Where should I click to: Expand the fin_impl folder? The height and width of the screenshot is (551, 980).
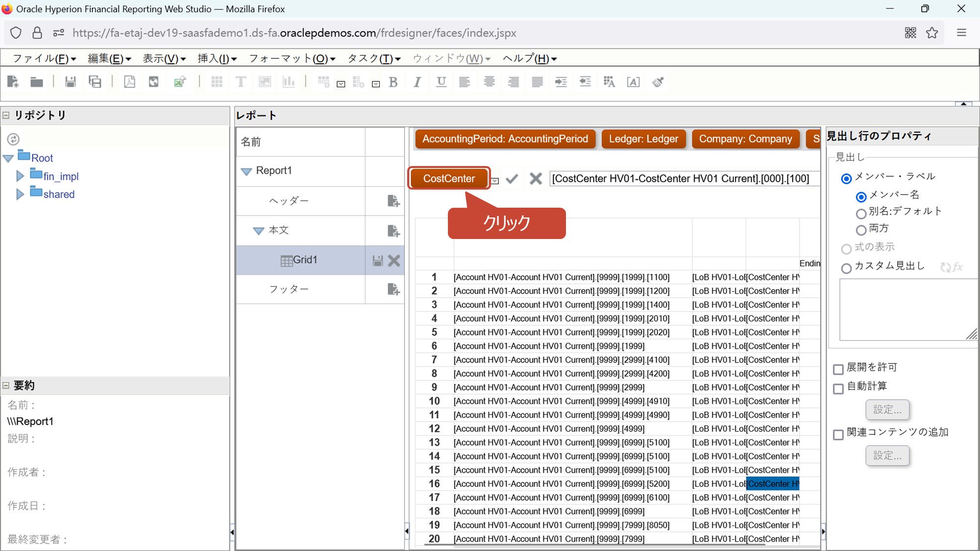point(20,176)
